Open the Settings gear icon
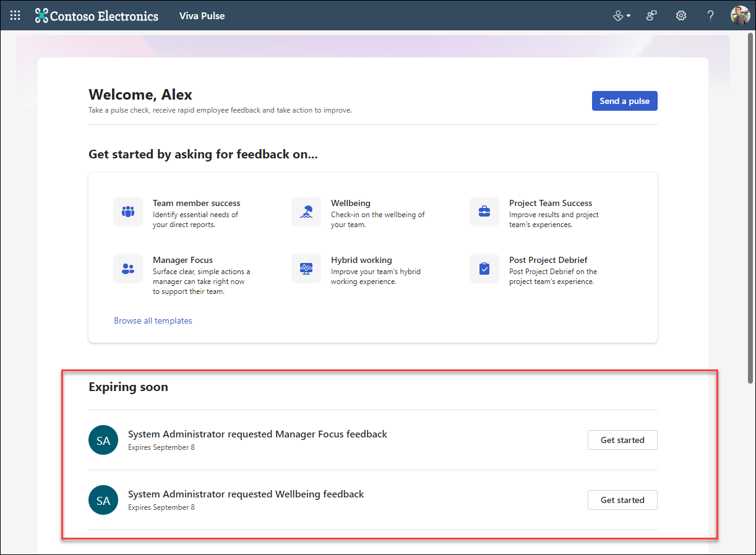The height and width of the screenshot is (555, 756). pyautogui.click(x=681, y=15)
